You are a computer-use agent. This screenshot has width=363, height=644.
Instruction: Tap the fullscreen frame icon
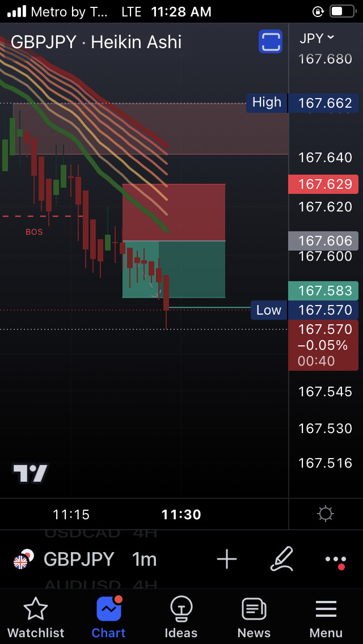point(271,41)
